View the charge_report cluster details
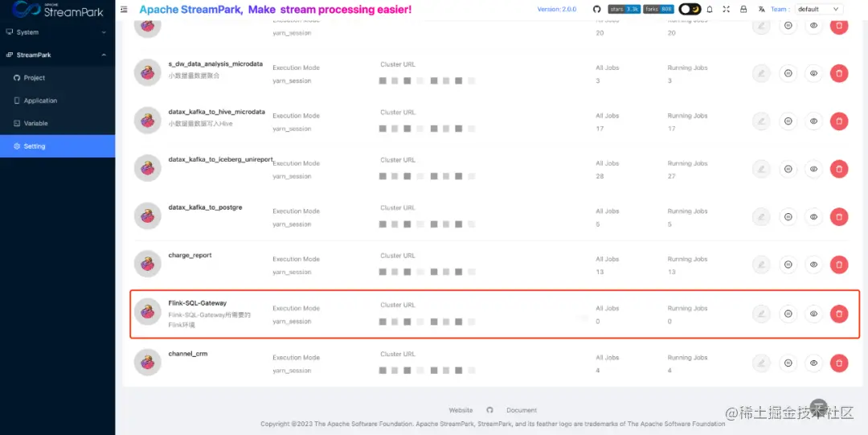The height and width of the screenshot is (435, 868). click(813, 265)
